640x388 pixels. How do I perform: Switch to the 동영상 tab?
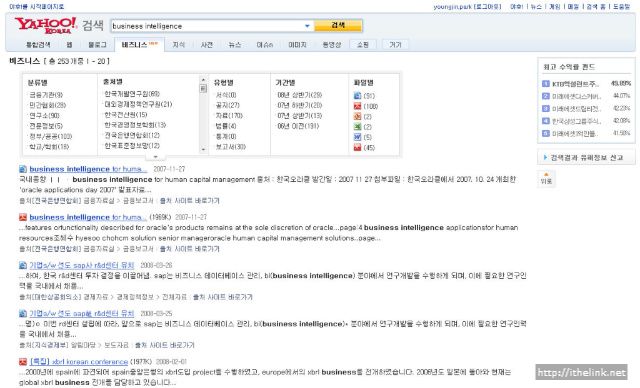pyautogui.click(x=331, y=45)
